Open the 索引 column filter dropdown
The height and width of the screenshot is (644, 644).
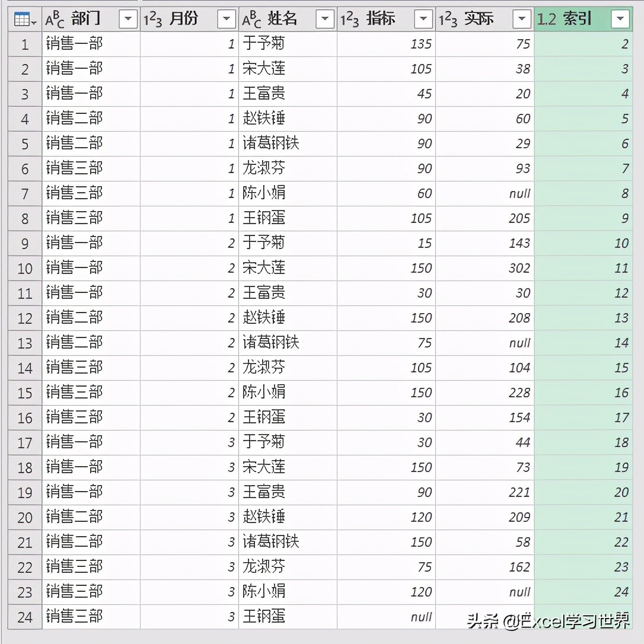[620, 19]
